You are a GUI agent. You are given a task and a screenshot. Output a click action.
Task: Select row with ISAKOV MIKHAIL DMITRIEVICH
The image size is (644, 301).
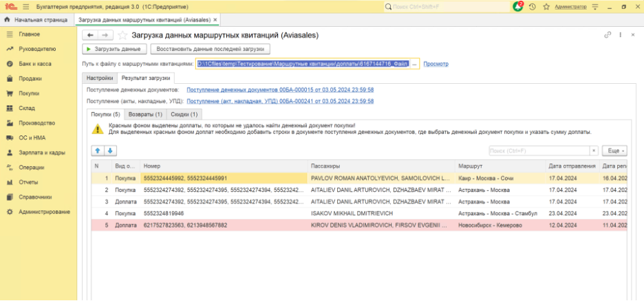(x=359, y=213)
